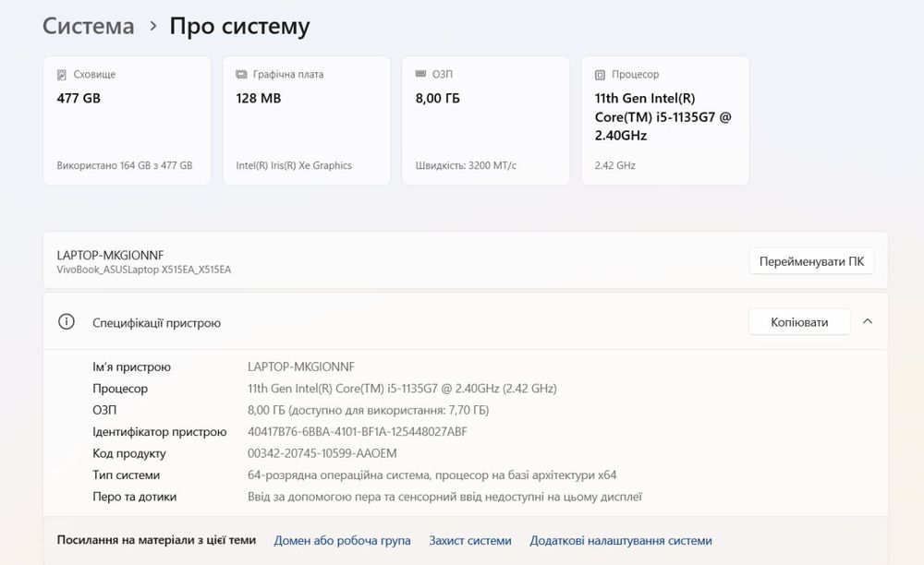This screenshot has height=565, width=924.
Task: Click the Тип системи label
Action: pos(126,475)
